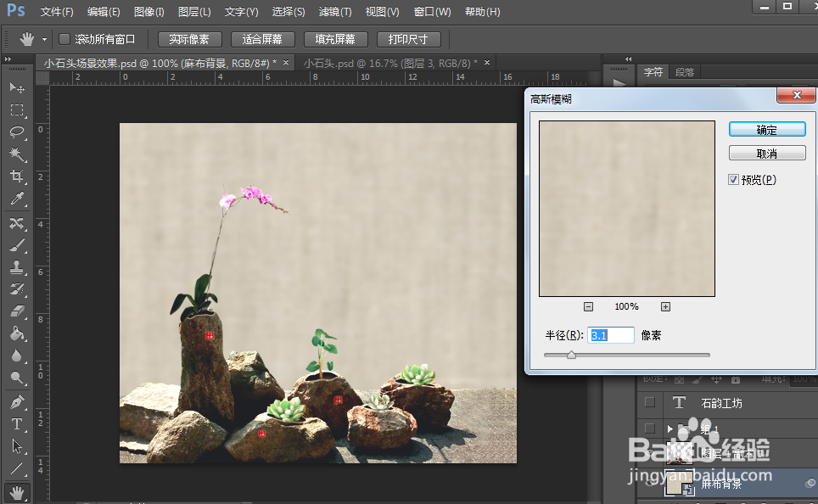Expand the collapsed toolbox double-arrow

8,59
